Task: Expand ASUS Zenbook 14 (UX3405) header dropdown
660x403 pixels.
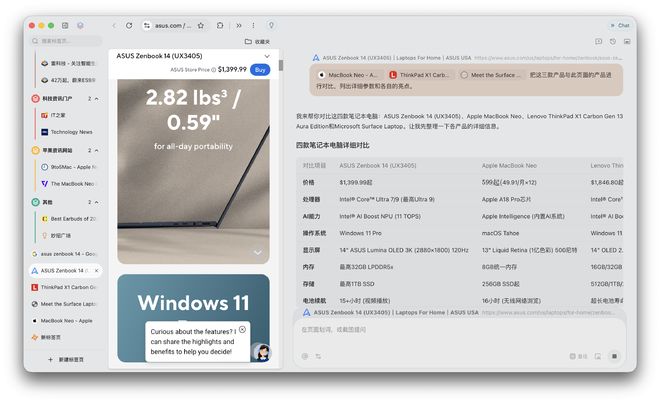Action: pos(267,56)
